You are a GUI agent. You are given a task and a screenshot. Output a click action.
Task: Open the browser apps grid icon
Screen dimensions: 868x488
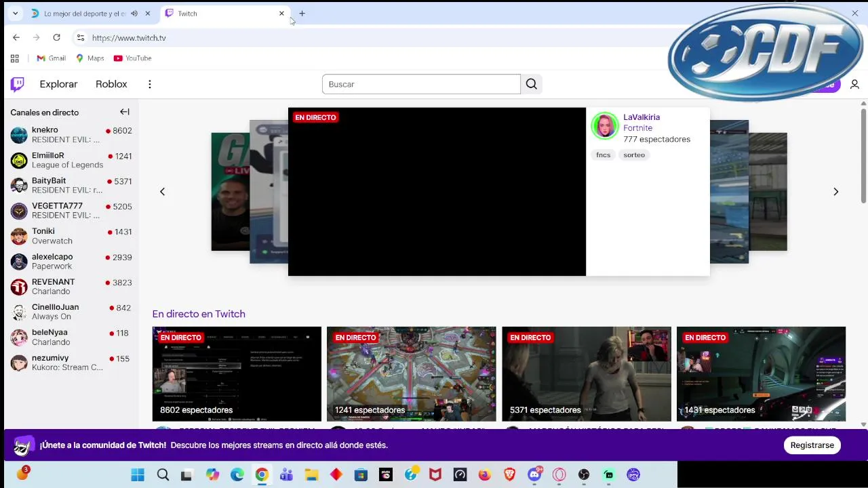[15, 58]
